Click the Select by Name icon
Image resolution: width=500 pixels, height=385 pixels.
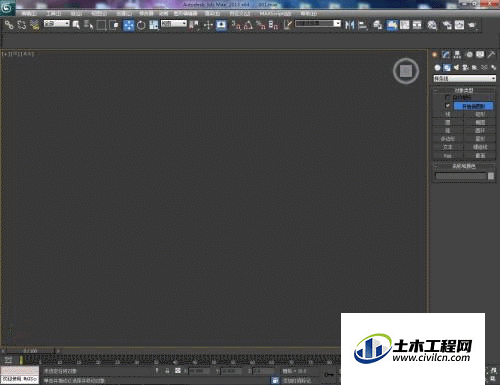(x=88, y=25)
